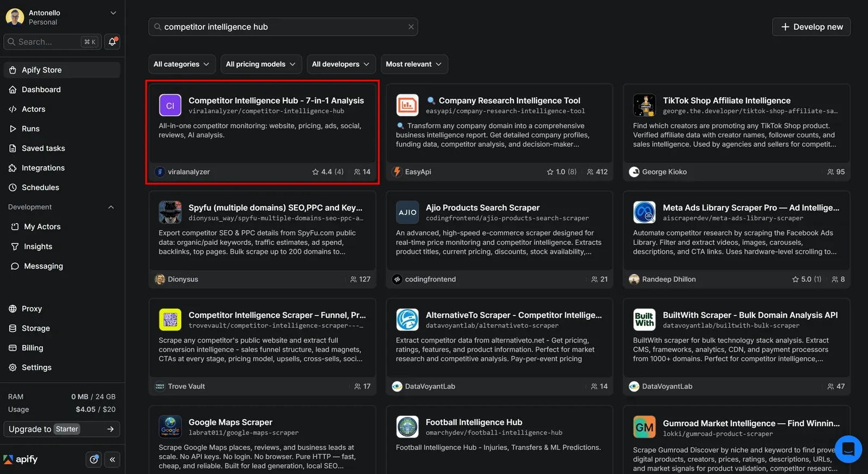This screenshot has height=474, width=868.
Task: Click Antonello's profile avatar
Action: coord(15,17)
